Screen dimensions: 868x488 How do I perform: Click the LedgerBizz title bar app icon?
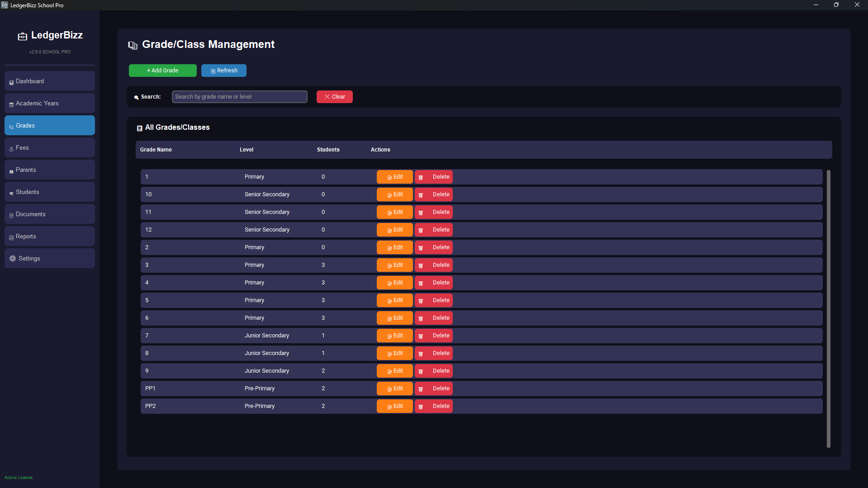[5, 5]
